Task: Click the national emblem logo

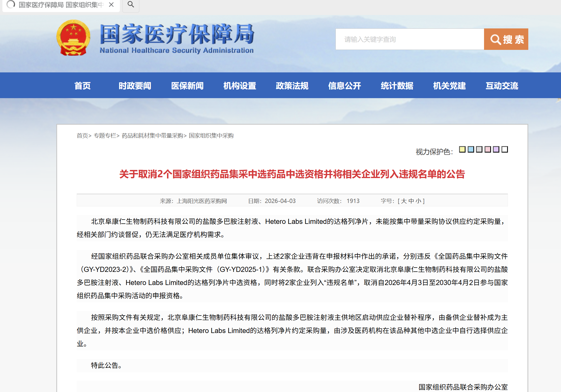Action: coord(73,38)
